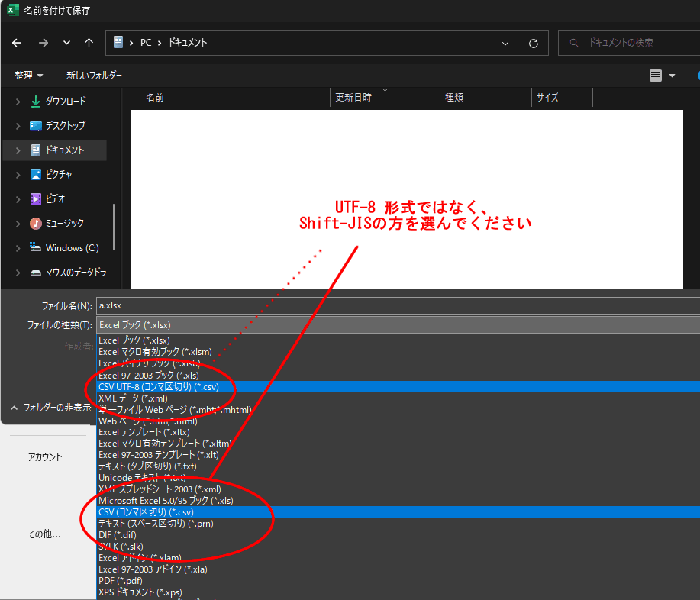Click the Excel app icon in title bar
The width and height of the screenshot is (700, 600).
12,10
